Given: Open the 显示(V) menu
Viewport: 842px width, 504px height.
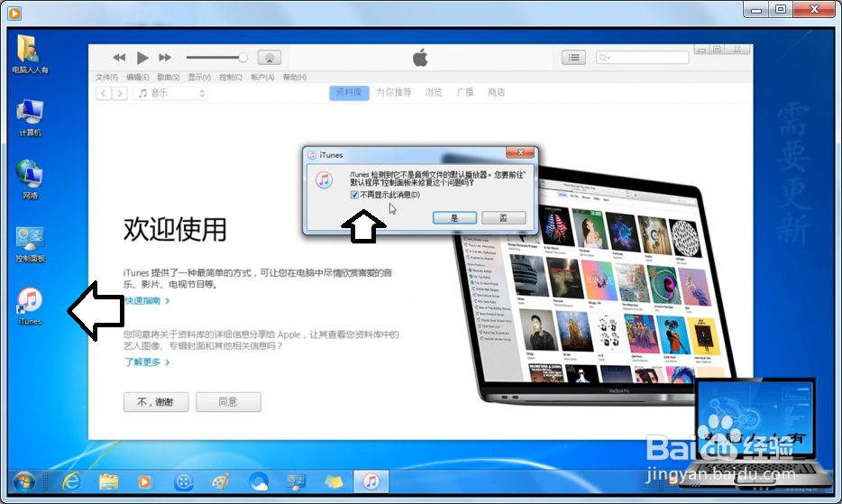Looking at the screenshot, I should [199, 78].
